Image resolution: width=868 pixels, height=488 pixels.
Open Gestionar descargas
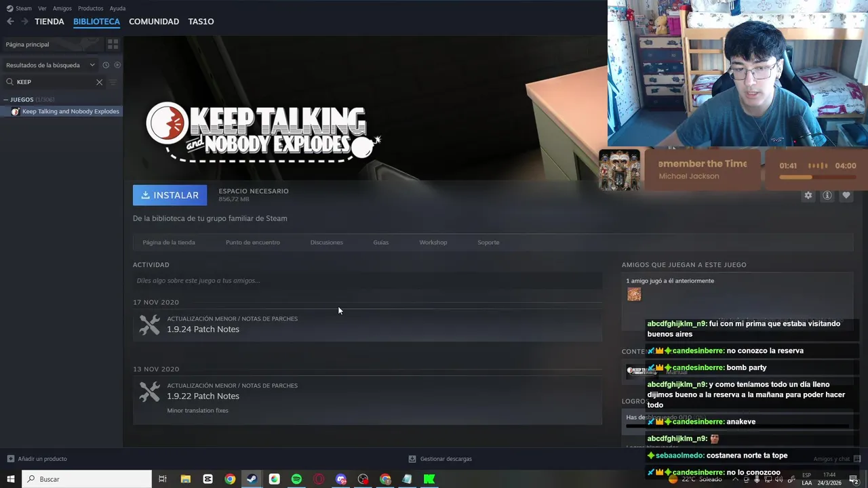[x=440, y=459]
